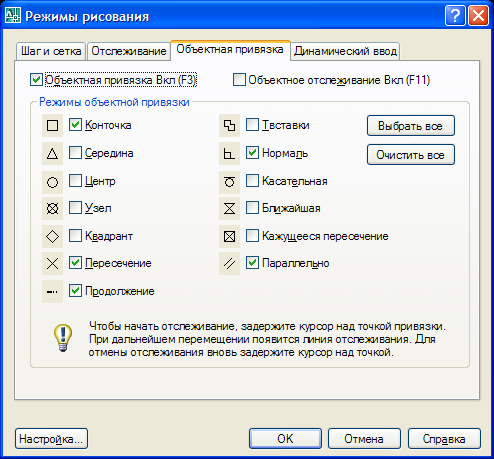
Task: Click the Касательная tangent marker icon
Action: (229, 182)
